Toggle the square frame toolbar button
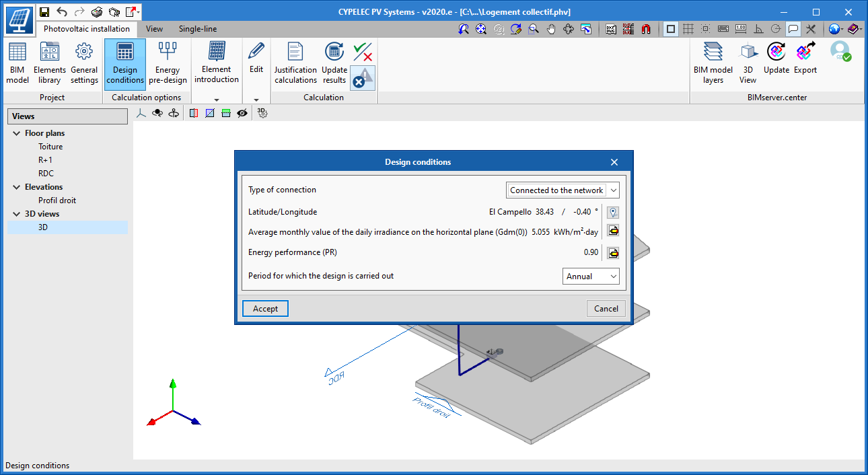868x475 pixels. 671,29
